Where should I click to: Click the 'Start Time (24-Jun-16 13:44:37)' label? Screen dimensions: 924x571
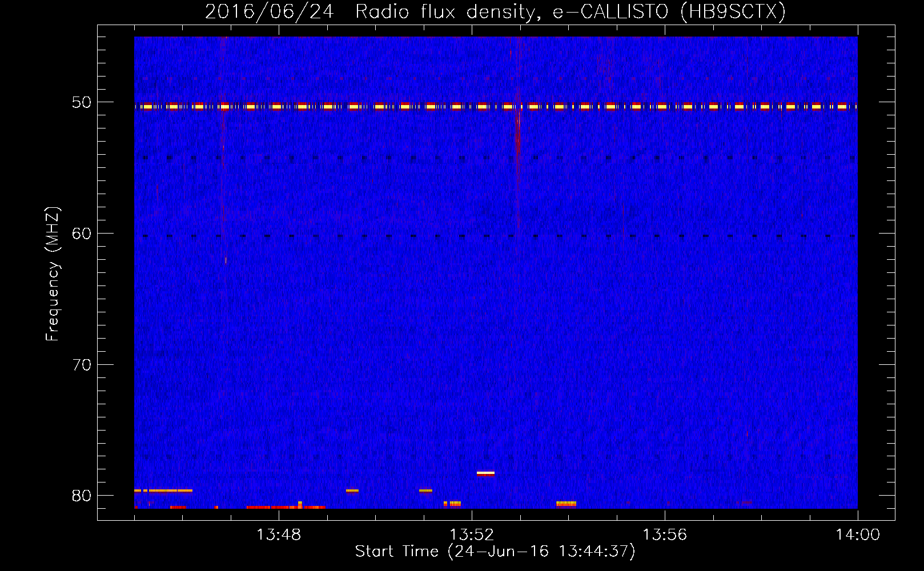click(x=495, y=552)
